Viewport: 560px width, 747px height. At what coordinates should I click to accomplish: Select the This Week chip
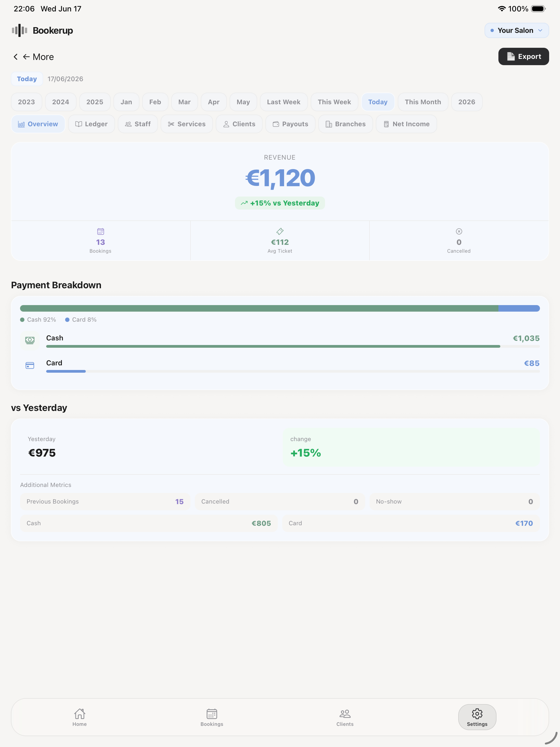click(x=334, y=102)
